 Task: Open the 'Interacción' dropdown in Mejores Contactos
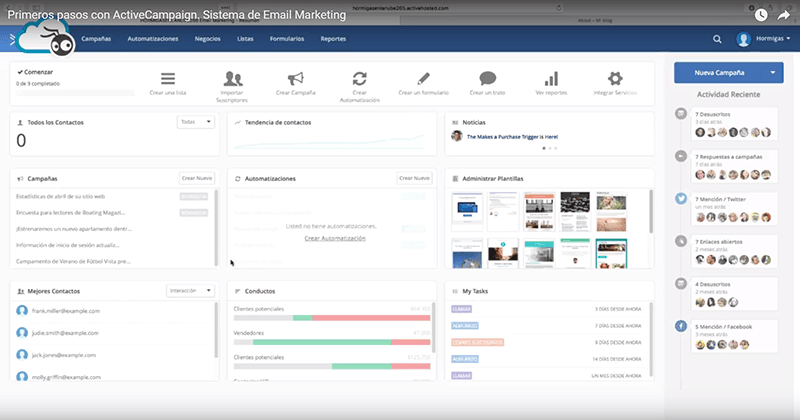point(190,290)
